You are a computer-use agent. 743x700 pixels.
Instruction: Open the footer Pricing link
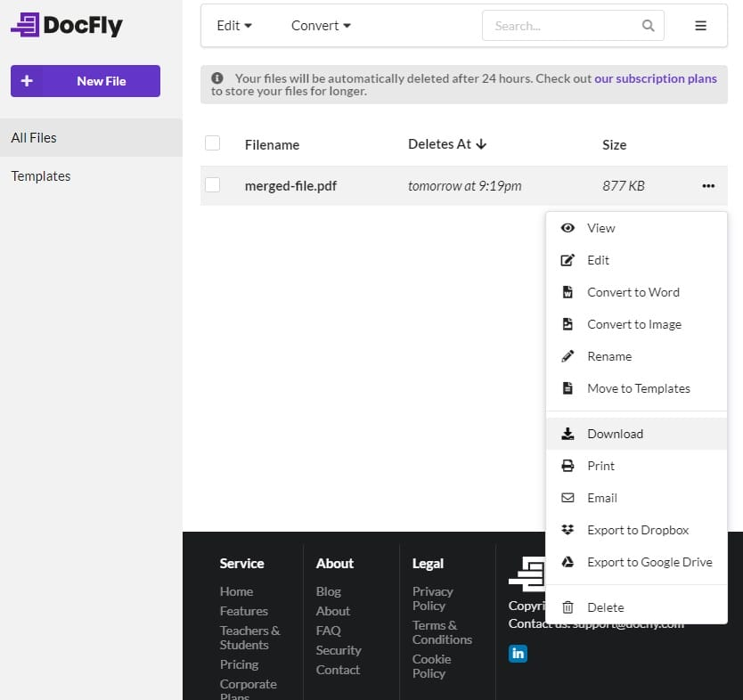[x=239, y=664]
